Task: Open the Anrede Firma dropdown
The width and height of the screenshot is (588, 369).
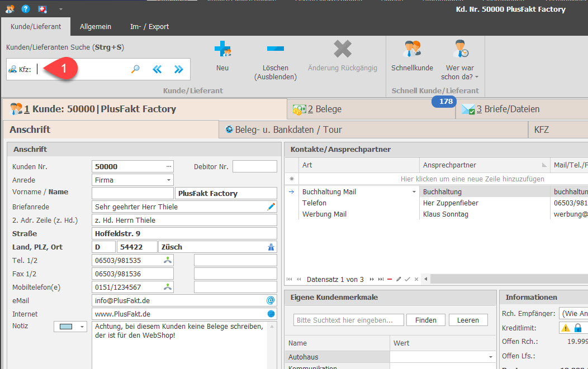Action: [x=169, y=180]
